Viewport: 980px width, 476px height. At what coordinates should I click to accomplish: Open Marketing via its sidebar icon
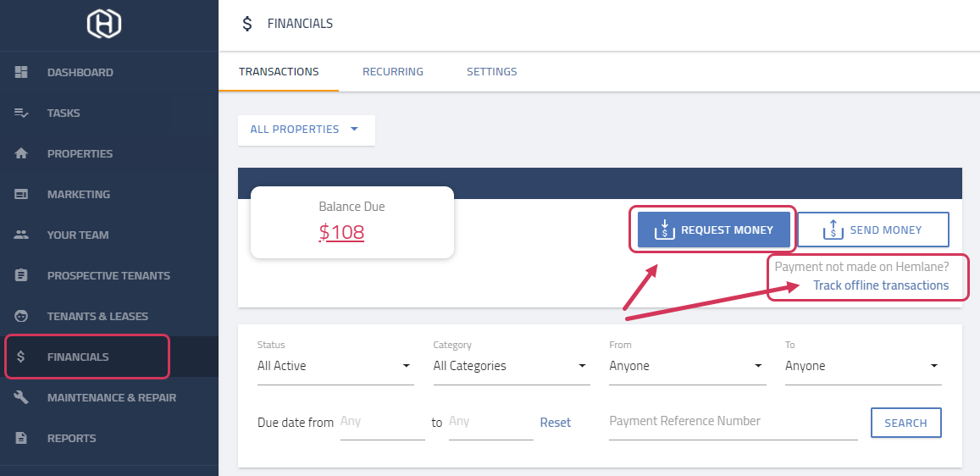pyautogui.click(x=21, y=194)
